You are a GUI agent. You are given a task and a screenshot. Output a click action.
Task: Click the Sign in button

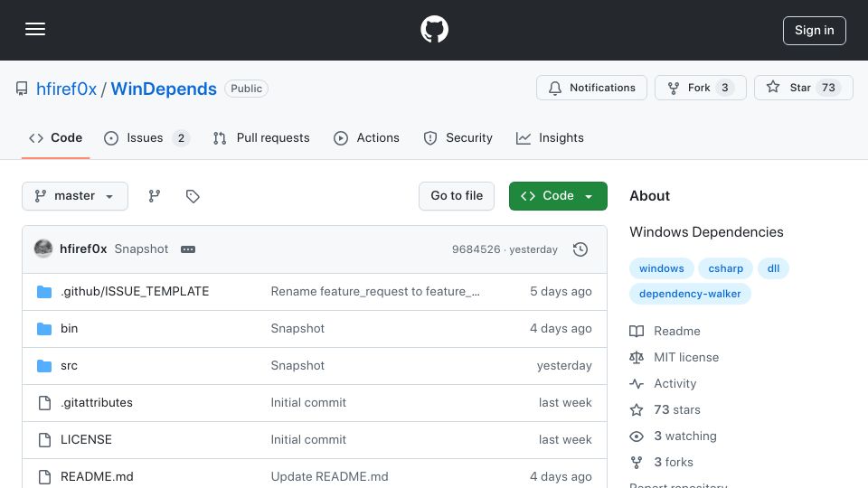815,31
